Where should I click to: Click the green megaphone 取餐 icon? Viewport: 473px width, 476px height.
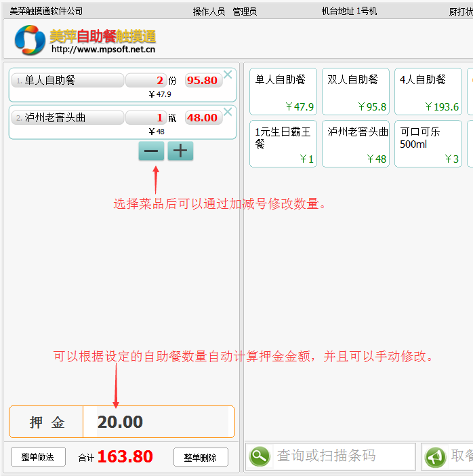(435, 457)
